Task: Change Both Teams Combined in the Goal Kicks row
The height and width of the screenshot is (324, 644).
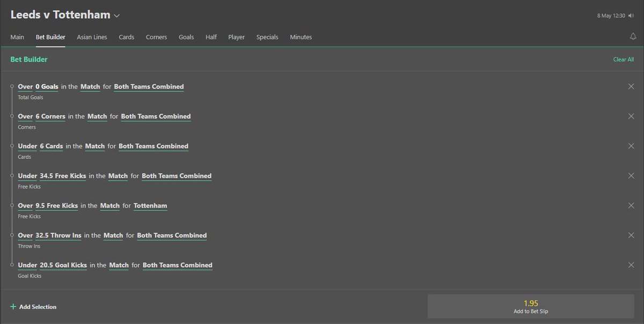Action: pyautogui.click(x=178, y=265)
